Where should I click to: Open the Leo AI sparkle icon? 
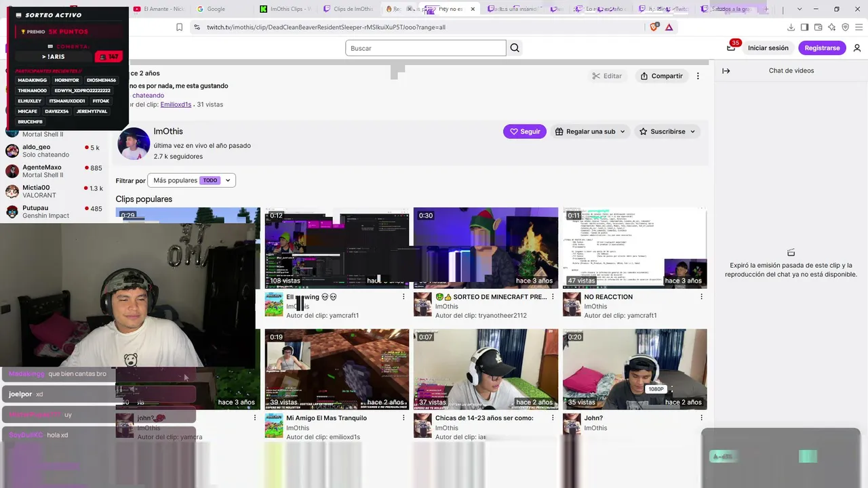(x=831, y=27)
